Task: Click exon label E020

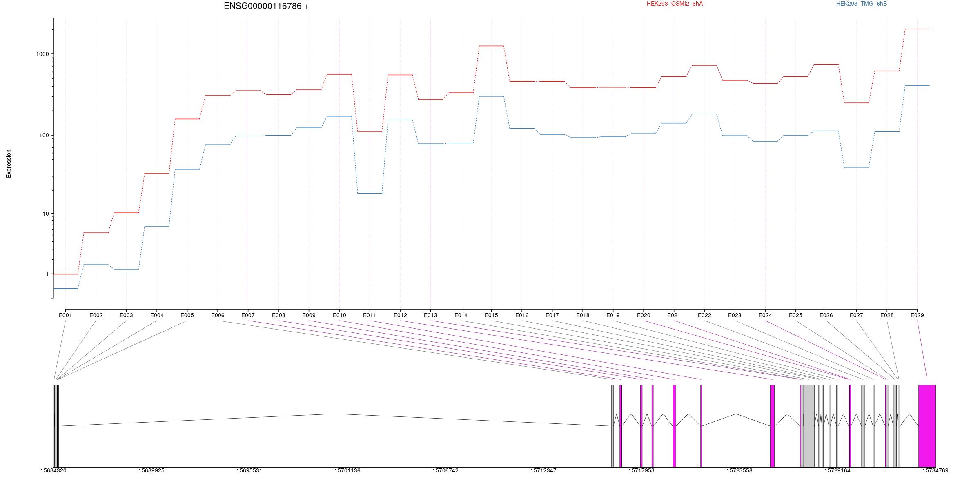Action: point(644,315)
